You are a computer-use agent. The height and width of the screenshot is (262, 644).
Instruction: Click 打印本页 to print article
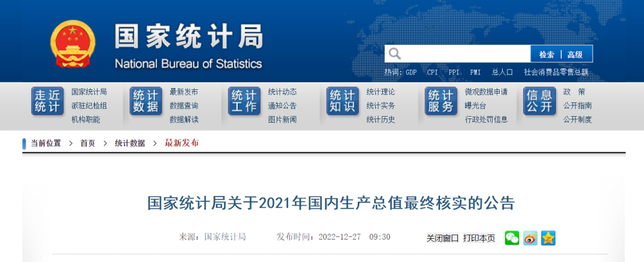click(479, 238)
